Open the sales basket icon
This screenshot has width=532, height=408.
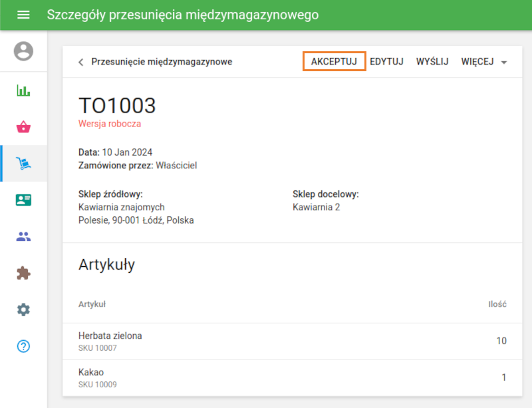pyautogui.click(x=23, y=127)
